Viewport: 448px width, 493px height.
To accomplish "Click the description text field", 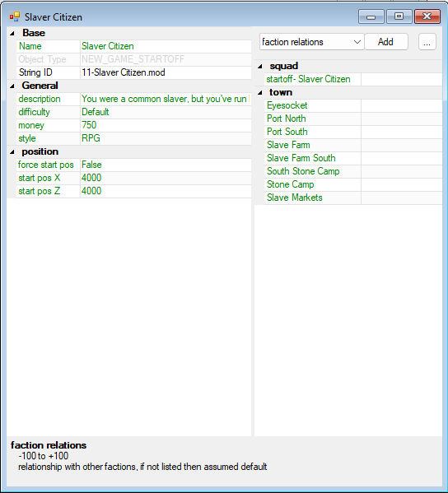I will coord(166,99).
